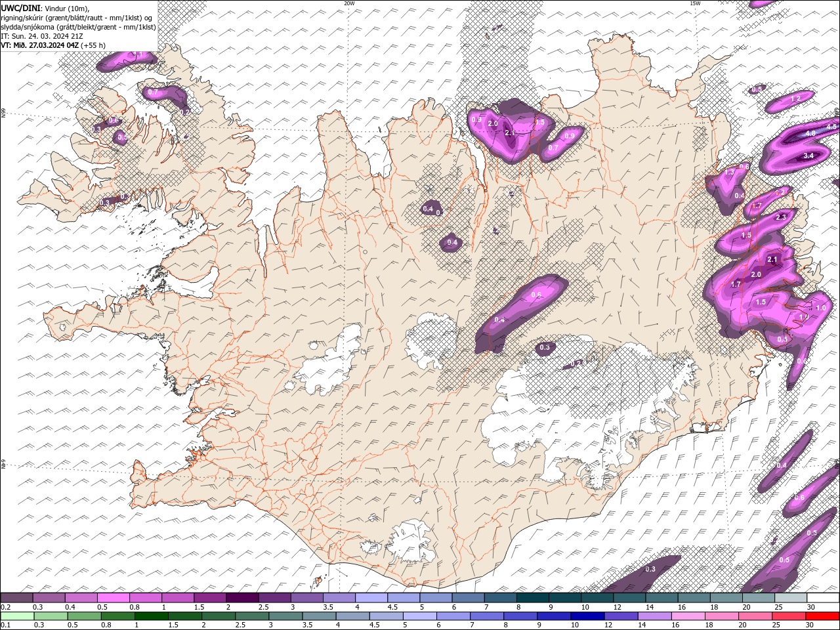Click the deep navy blue 10 rain swatch
The width and height of the screenshot is (840, 630).
pos(587,616)
